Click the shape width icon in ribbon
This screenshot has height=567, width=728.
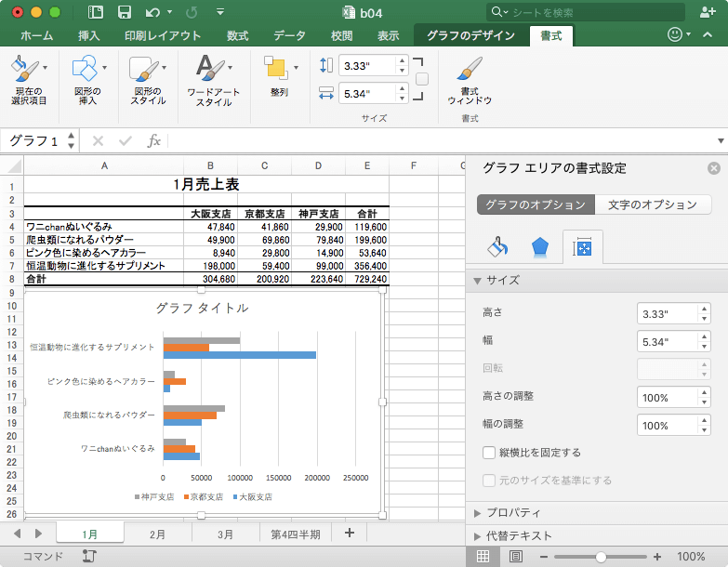click(326, 93)
